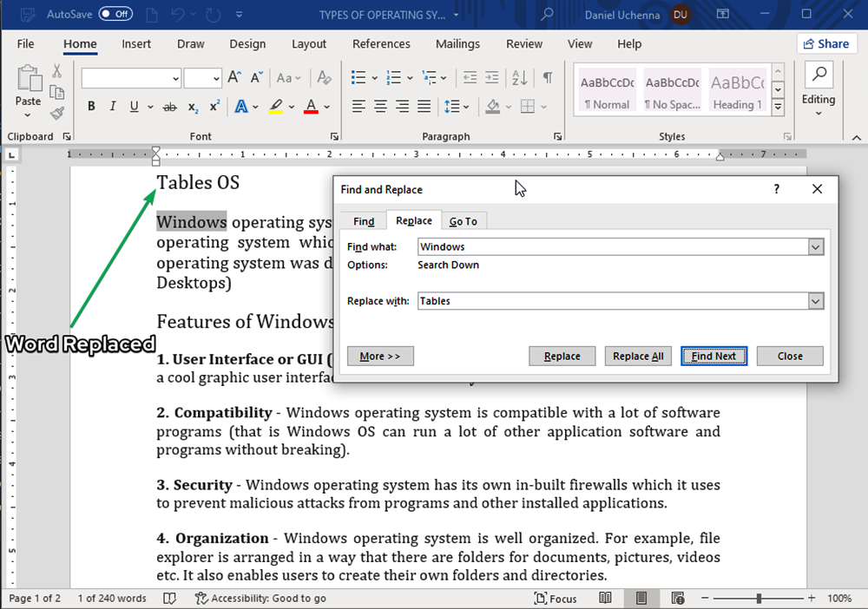This screenshot has height=609, width=868.
Task: Click the More >> button
Action: 380,356
